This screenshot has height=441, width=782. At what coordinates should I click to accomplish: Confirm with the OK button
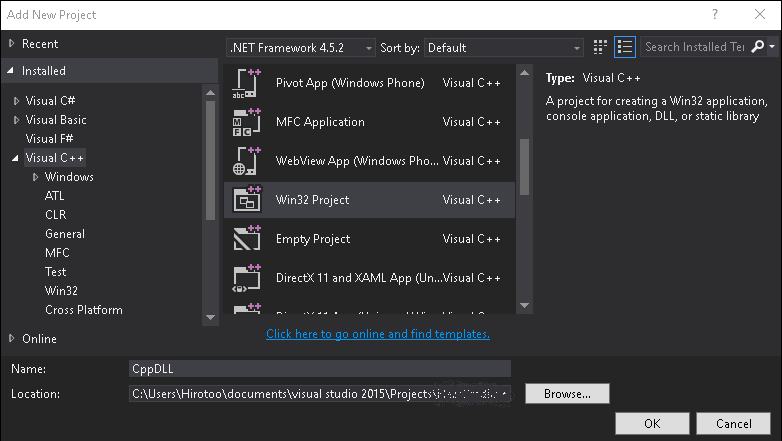652,424
